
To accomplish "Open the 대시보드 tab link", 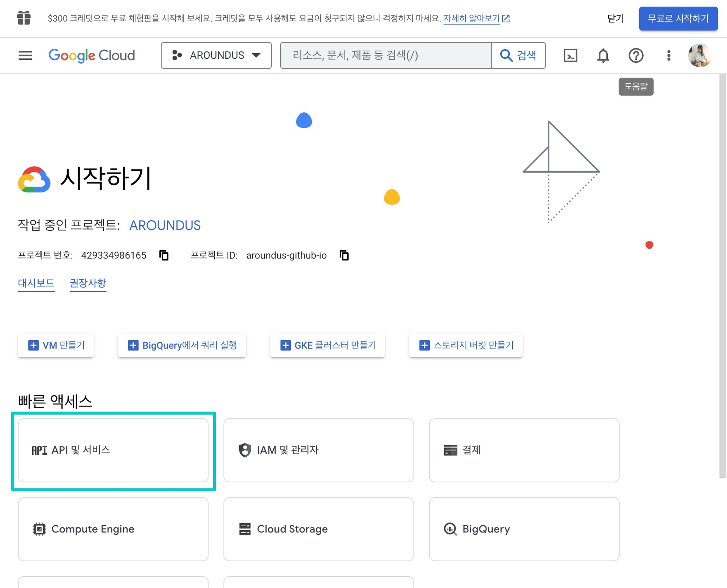I will (36, 283).
